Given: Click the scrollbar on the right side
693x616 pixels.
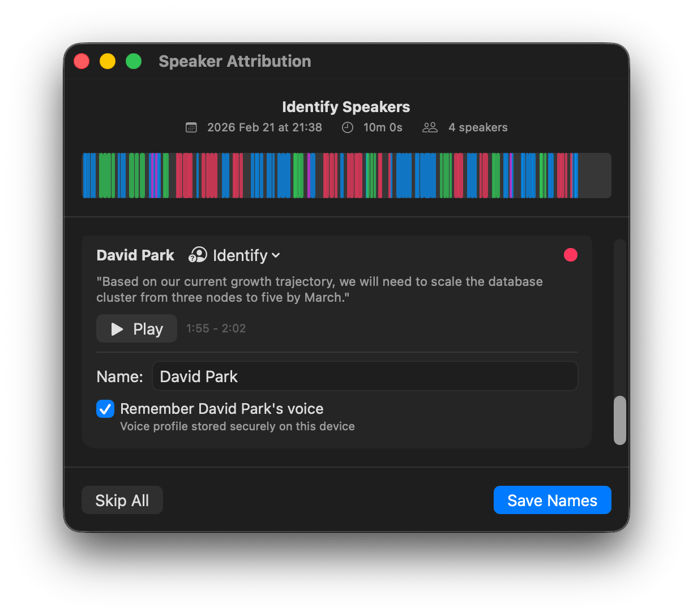Looking at the screenshot, I should pyautogui.click(x=619, y=420).
